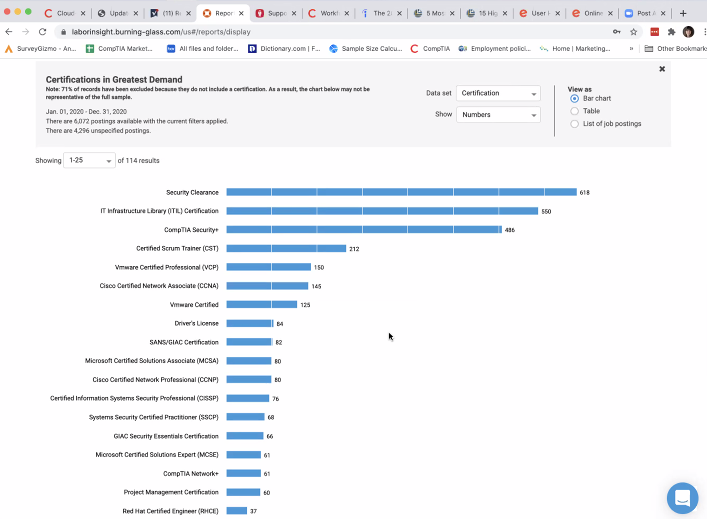Click the Certified Scrum Trainer (CST) bar
This screenshot has width=707, height=519.
[x=286, y=248]
